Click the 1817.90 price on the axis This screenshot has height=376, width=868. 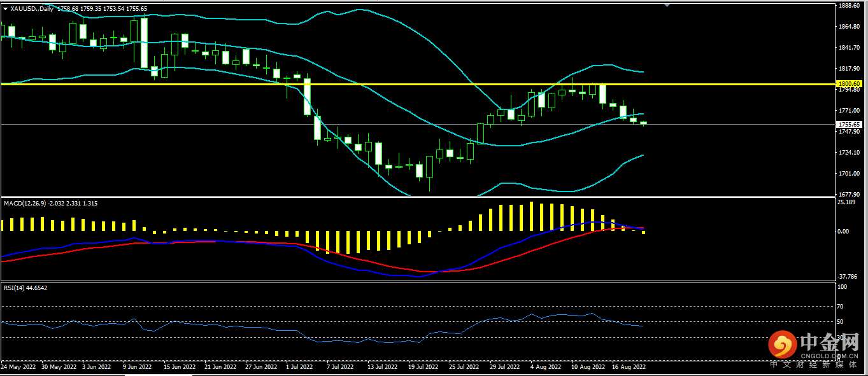tap(850, 69)
